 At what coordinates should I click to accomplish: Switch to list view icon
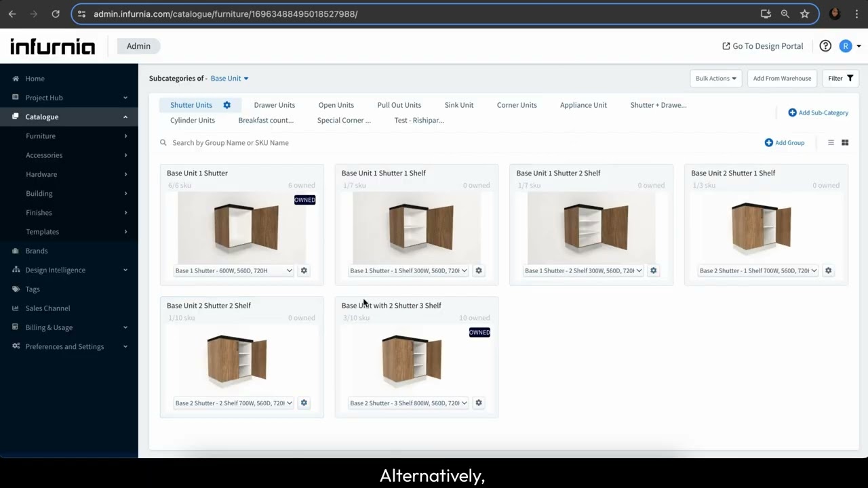[831, 142]
